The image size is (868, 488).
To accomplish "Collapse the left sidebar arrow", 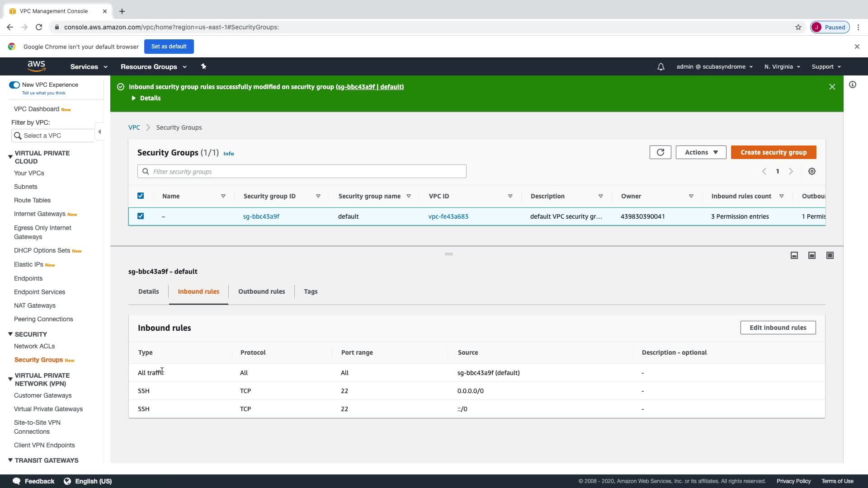I will [99, 132].
